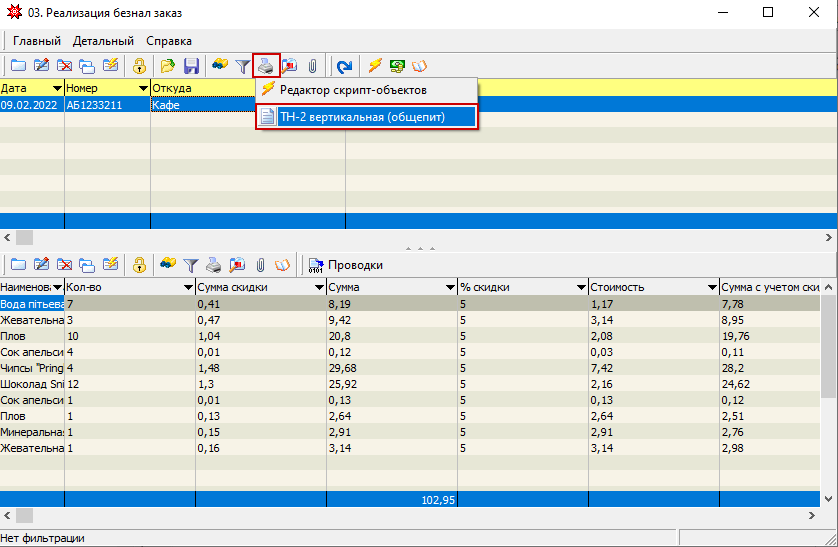This screenshot has height=547, width=838.
Task: Click the floppy disk save icon
Action: point(190,66)
